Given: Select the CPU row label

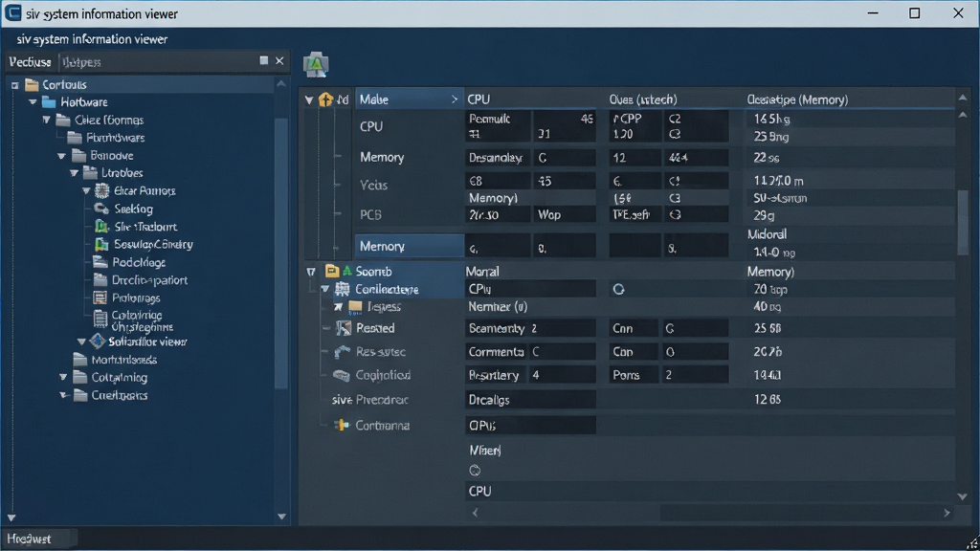Looking at the screenshot, I should (371, 126).
